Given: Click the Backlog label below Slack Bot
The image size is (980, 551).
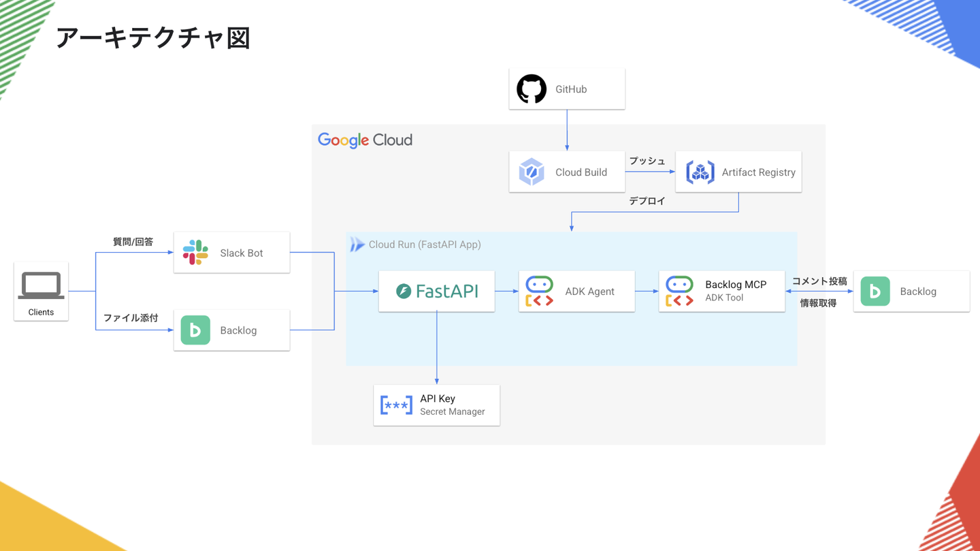Looking at the screenshot, I should pos(238,330).
